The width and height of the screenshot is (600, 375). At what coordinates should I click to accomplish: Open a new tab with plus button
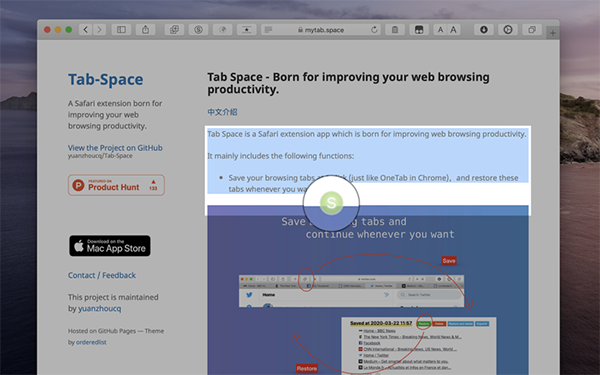[x=553, y=33]
